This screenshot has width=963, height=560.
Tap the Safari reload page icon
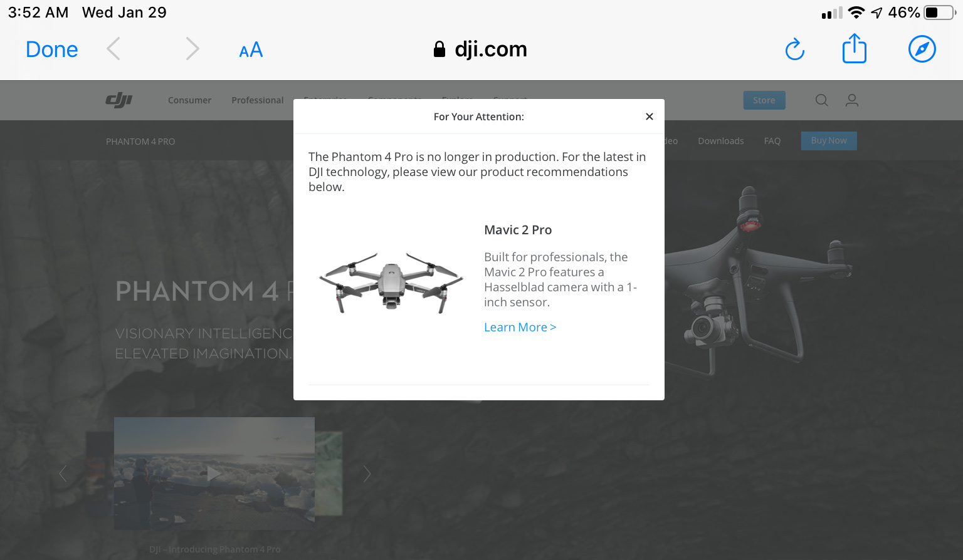point(795,49)
